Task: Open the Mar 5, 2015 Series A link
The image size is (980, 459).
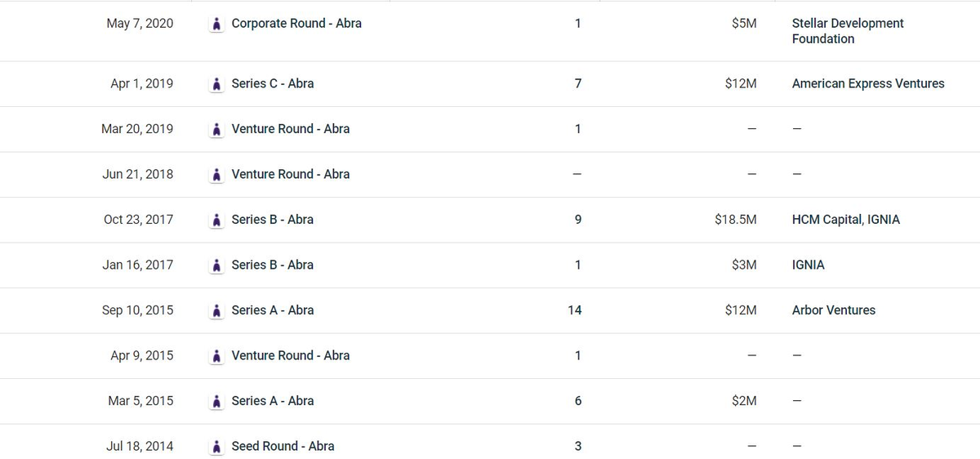Action: 273,401
